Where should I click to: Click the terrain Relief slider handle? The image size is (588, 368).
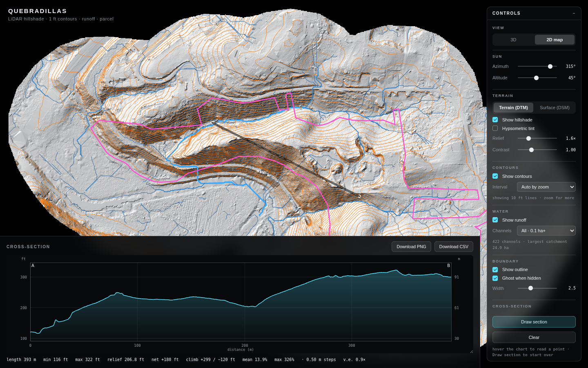coord(528,138)
